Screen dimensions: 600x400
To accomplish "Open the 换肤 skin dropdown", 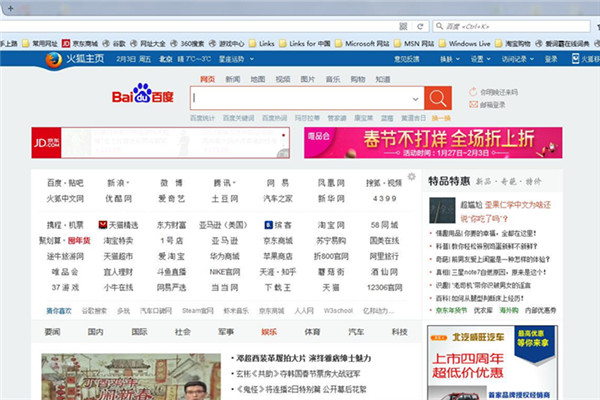I will [x=445, y=59].
